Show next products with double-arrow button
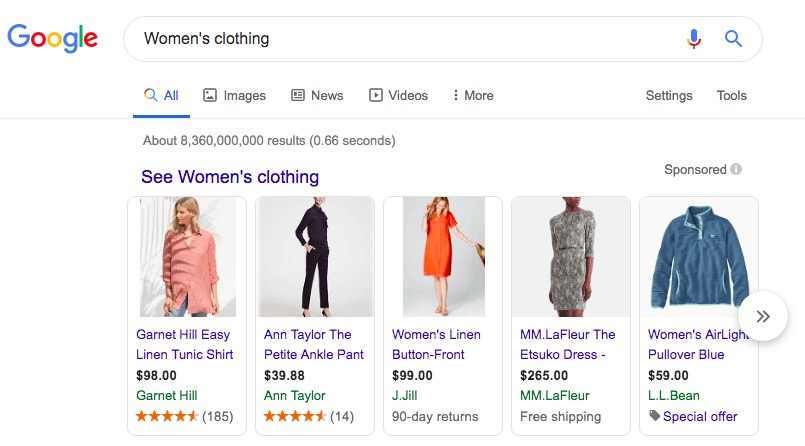 pyautogui.click(x=763, y=316)
